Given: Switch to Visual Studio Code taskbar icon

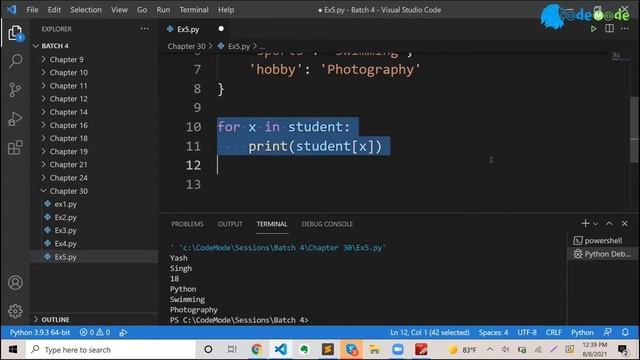Looking at the screenshot, I should click(280, 349).
